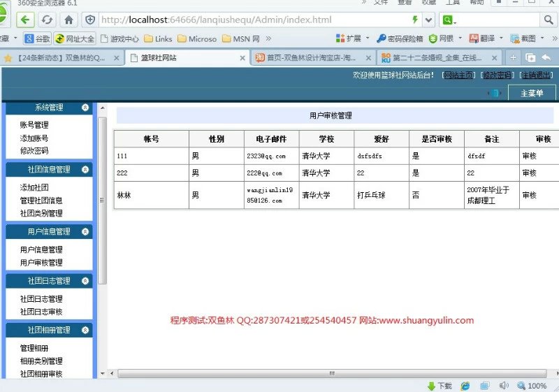The width and height of the screenshot is (559, 392).
Task: Open the 扩展 extensions menu
Action: [x=352, y=38]
